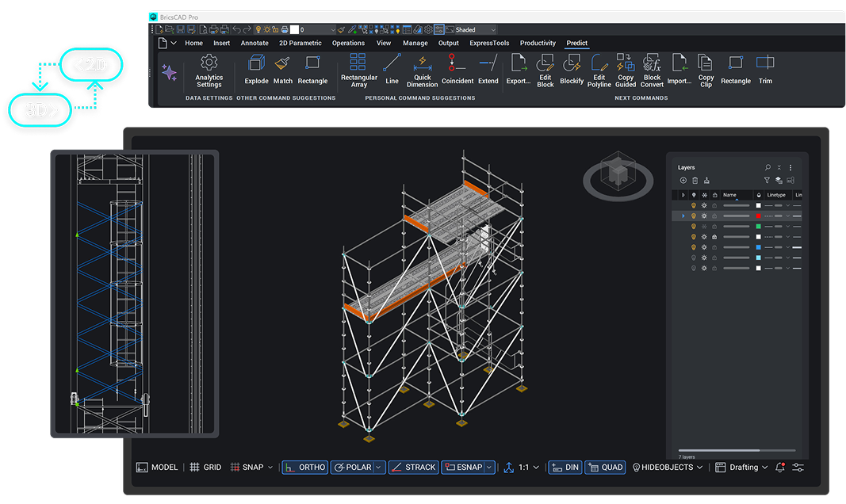The image size is (846, 504).
Task: Click the Undo arrow in quick toolbar
Action: (x=236, y=29)
